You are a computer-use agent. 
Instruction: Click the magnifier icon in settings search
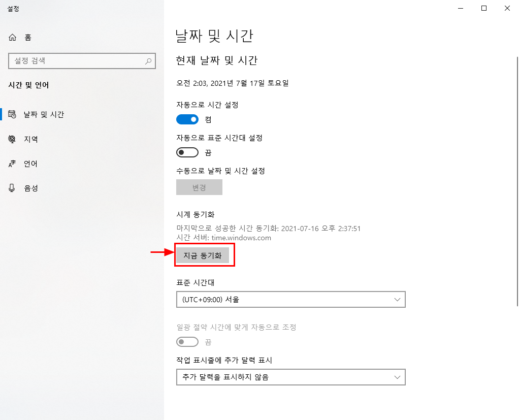(148, 61)
